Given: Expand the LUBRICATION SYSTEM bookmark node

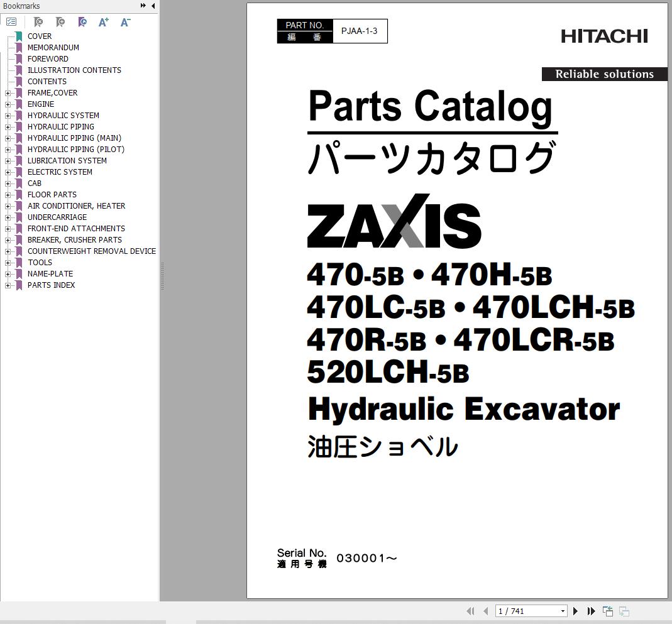Looking at the screenshot, I should (x=8, y=161).
